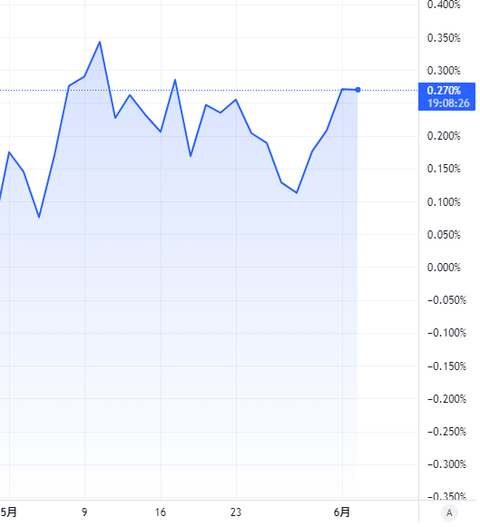Select date label 16 on time axis
Screen dimensions: 480x527
pyautogui.click(x=161, y=512)
